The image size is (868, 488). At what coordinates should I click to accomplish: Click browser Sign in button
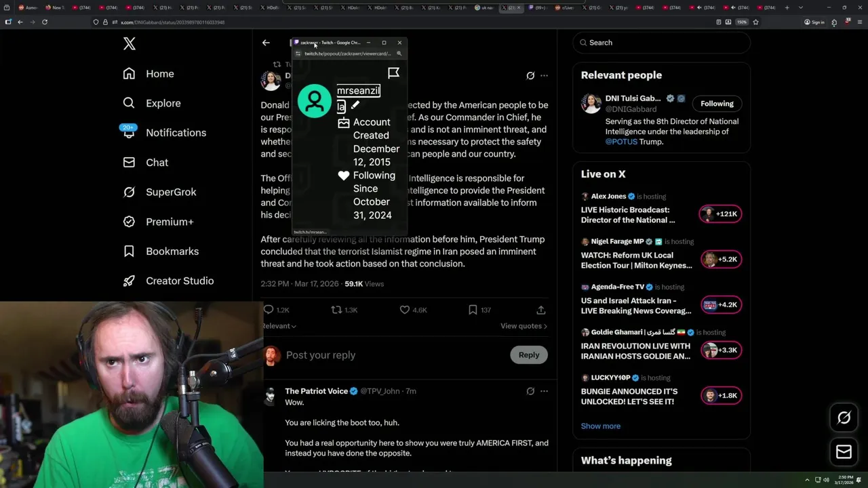pos(814,22)
